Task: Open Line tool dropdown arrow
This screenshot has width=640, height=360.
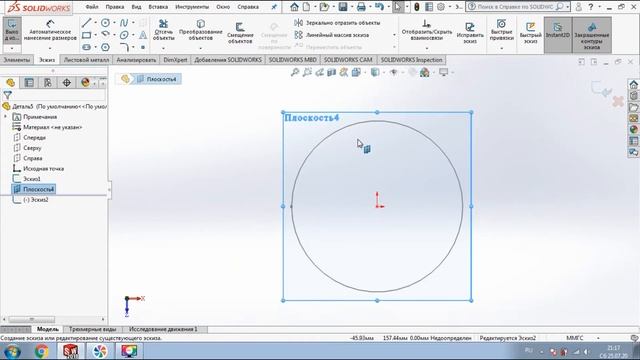Action: 96,23
